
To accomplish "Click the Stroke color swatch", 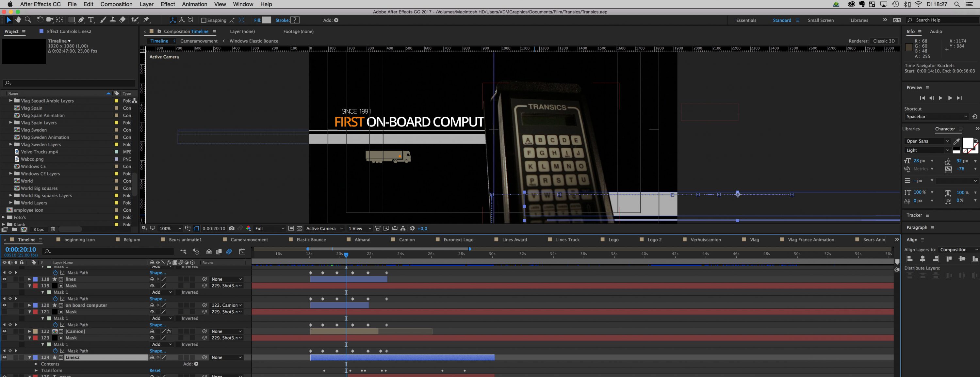I will click(295, 20).
